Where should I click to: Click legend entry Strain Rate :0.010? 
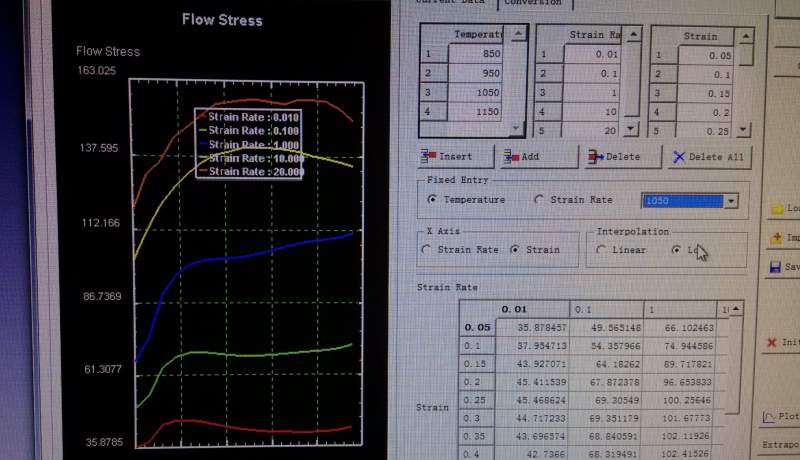[x=249, y=117]
